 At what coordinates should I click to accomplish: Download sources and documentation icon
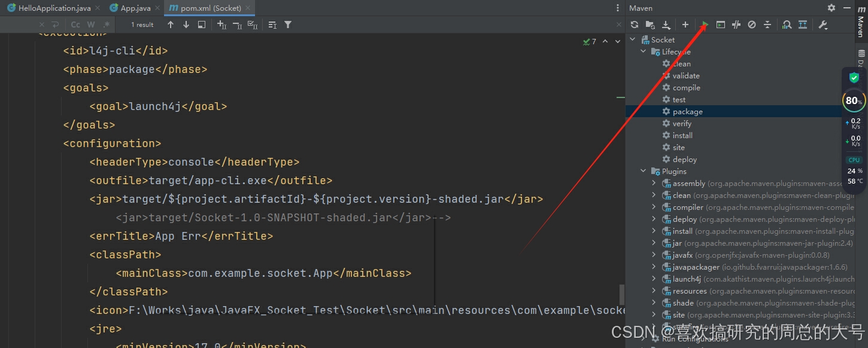[666, 25]
